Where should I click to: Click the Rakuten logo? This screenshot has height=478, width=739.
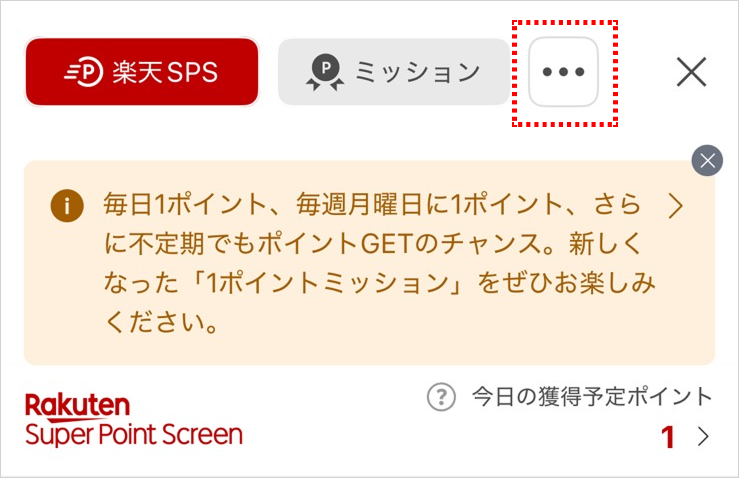pyautogui.click(x=77, y=406)
